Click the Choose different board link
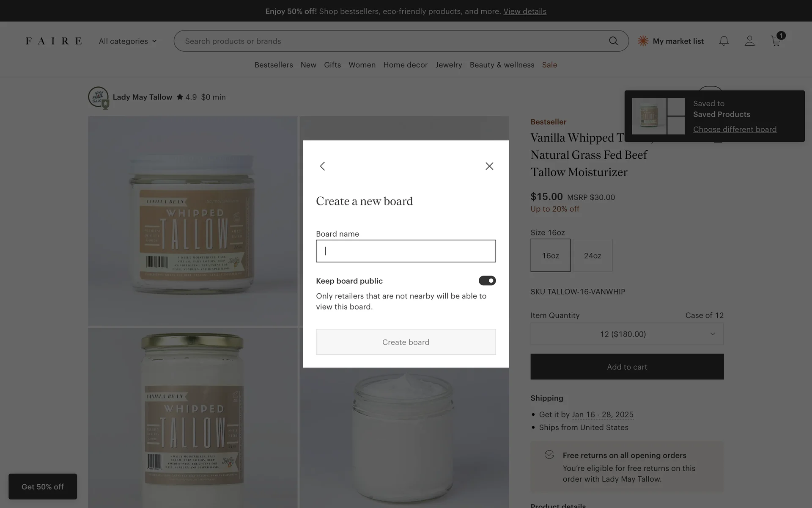Screen dimensions: 812x508 pyautogui.click(x=735, y=130)
